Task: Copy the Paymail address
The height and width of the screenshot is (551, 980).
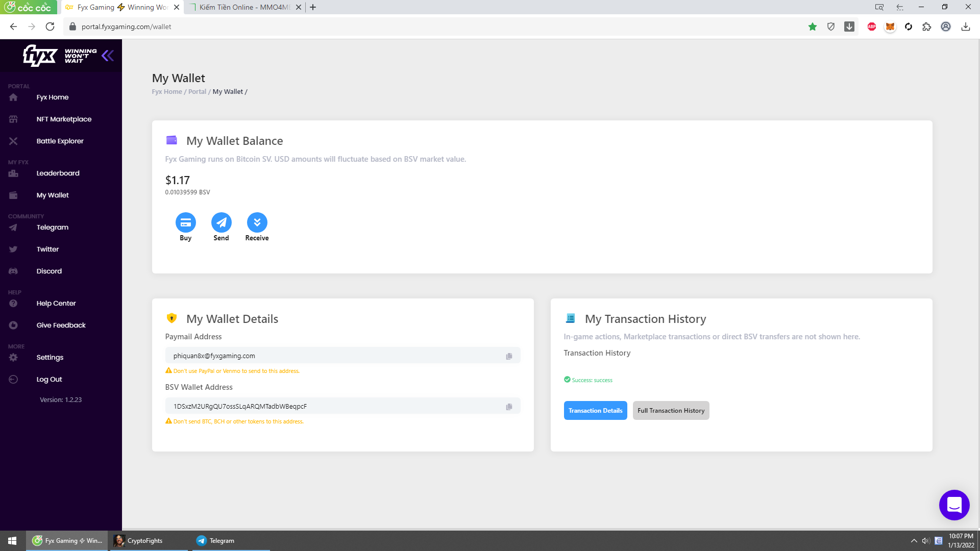Action: point(509,356)
